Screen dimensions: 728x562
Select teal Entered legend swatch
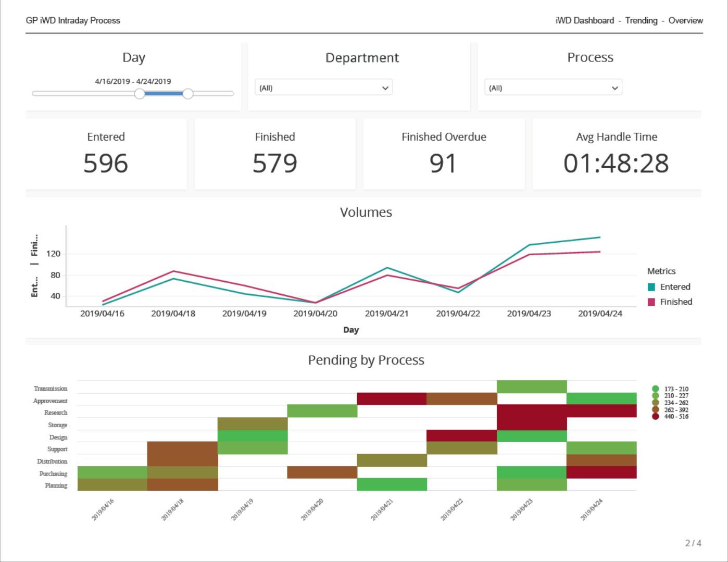pos(651,287)
